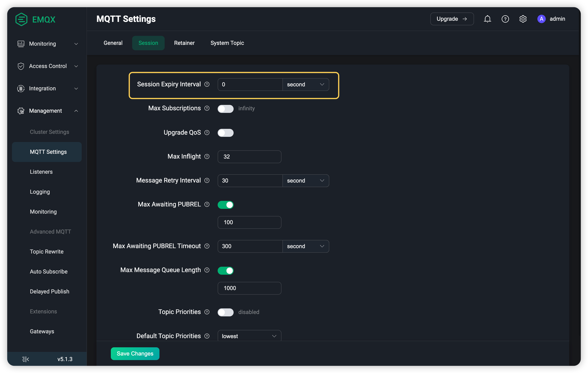This screenshot has width=588, height=373.
Task: Switch to the System Topic tab
Action: point(227,43)
